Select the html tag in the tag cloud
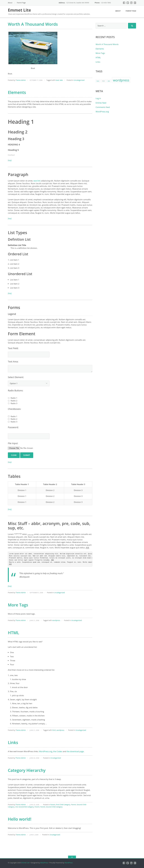 (103, 81)
